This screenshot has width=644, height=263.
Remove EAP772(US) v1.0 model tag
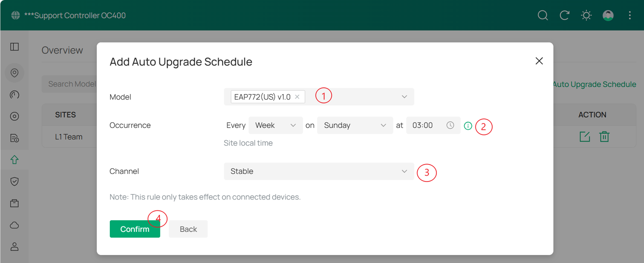(298, 97)
